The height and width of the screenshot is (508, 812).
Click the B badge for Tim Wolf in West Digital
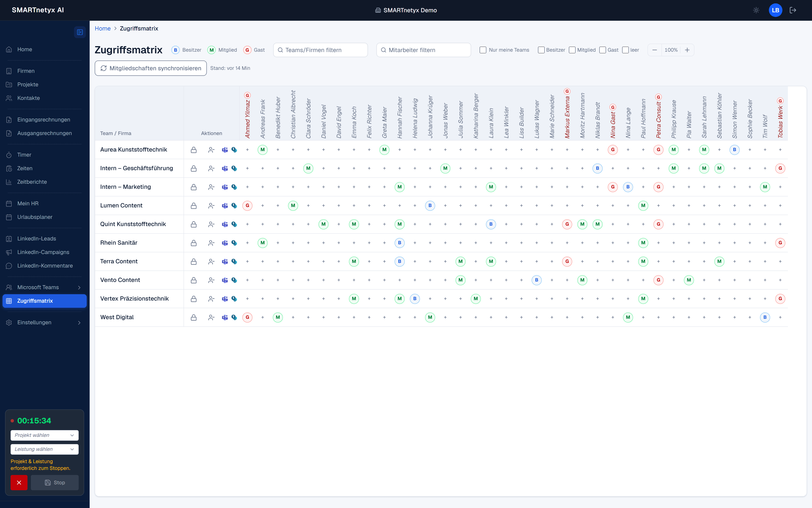point(765,317)
